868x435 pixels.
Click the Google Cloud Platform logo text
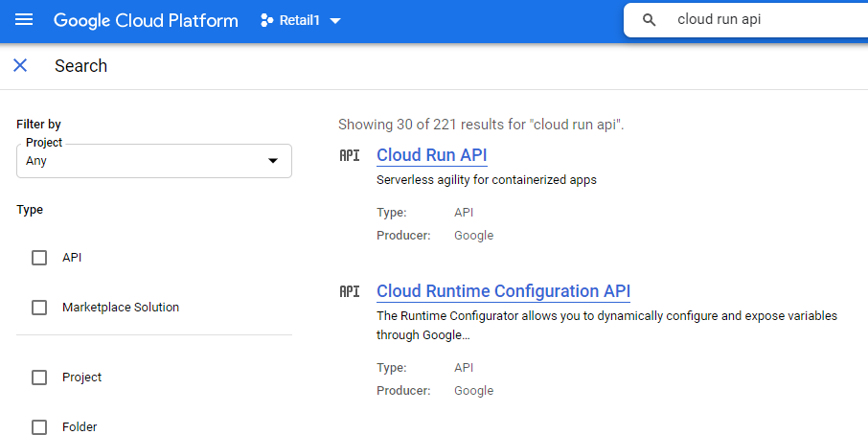tap(146, 20)
